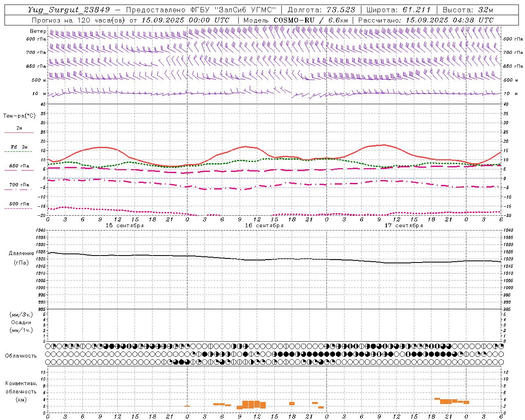Click the 'Облачность' cloudiness label
Image resolution: width=525 pixels, height=420 pixels.
tap(21, 356)
